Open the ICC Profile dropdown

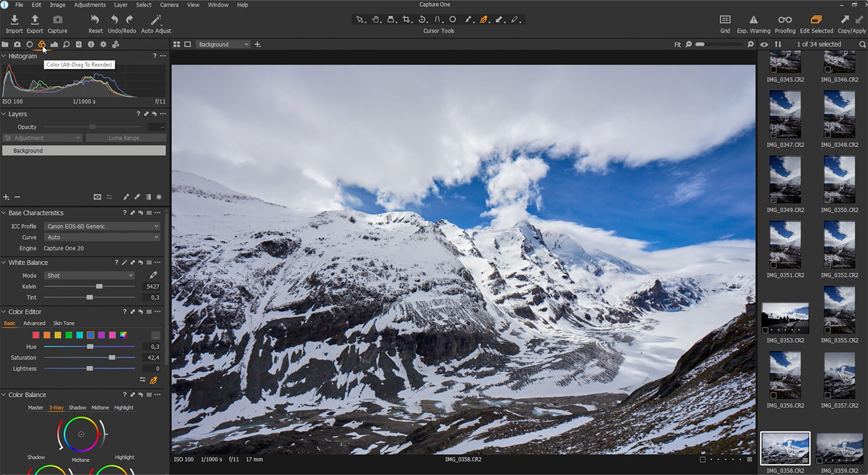click(102, 226)
